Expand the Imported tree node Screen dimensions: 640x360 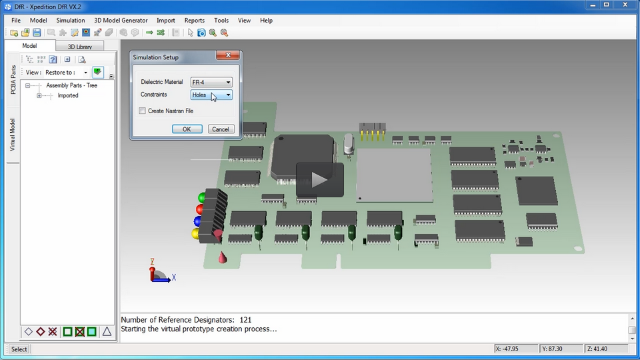coord(39,96)
